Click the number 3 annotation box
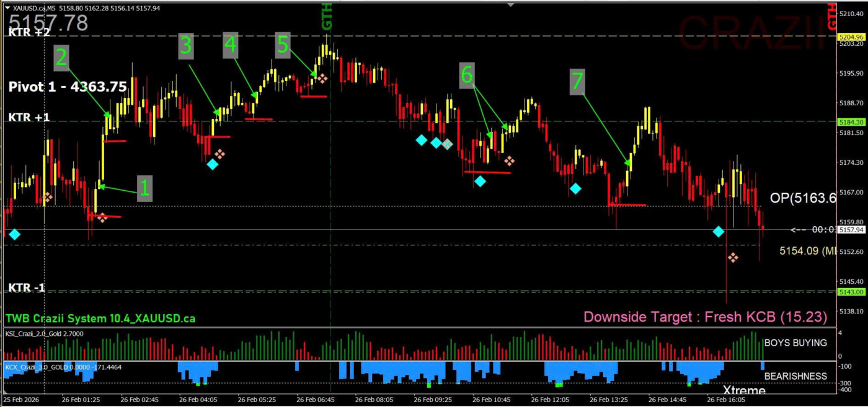Viewport: 868px width, 407px height. [x=187, y=46]
